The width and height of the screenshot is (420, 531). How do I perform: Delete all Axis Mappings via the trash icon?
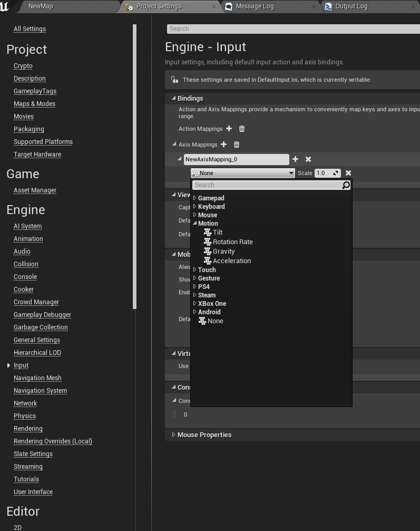236,144
